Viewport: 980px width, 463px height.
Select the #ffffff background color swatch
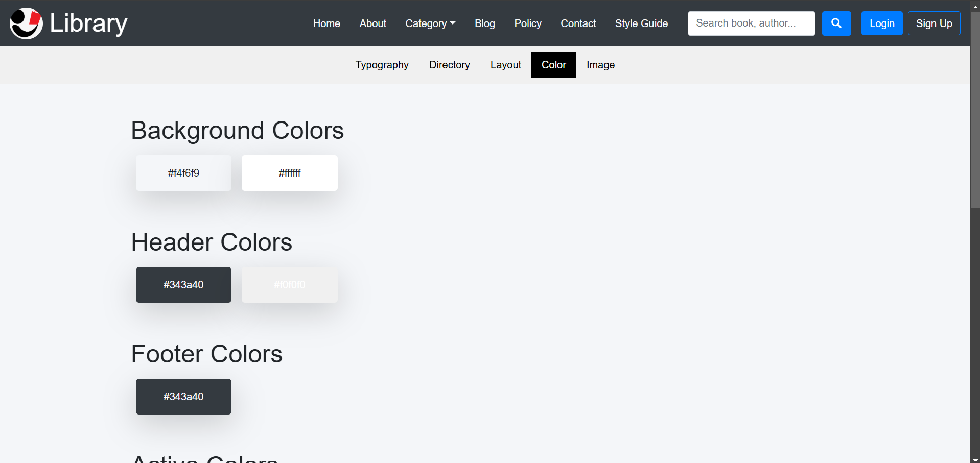(x=289, y=173)
